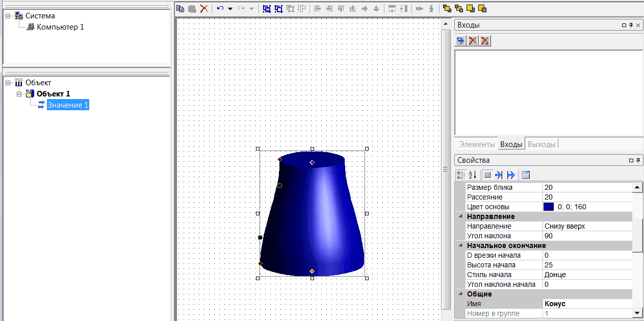Click the Undo arrow icon
644x321 pixels.
(x=220, y=8)
